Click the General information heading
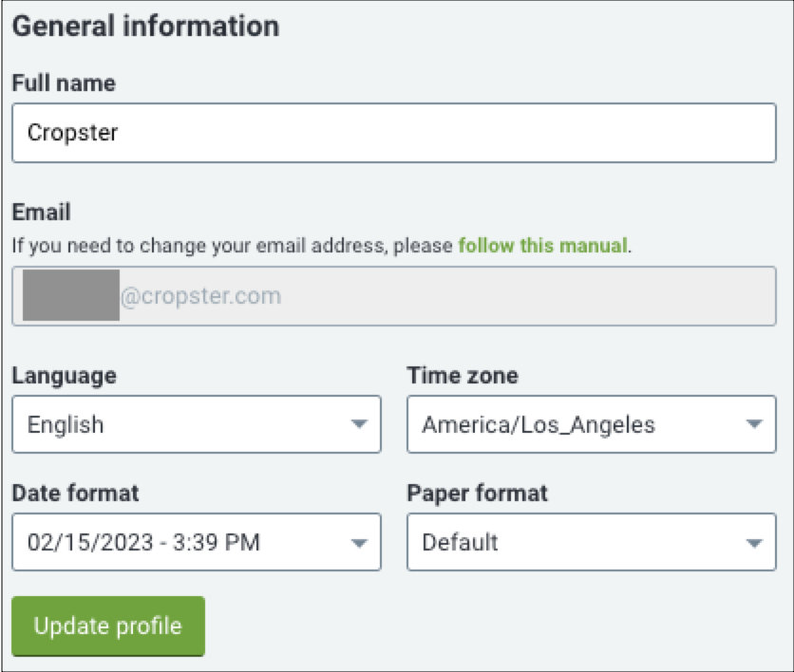Image resolution: width=794 pixels, height=672 pixels. click(x=146, y=26)
